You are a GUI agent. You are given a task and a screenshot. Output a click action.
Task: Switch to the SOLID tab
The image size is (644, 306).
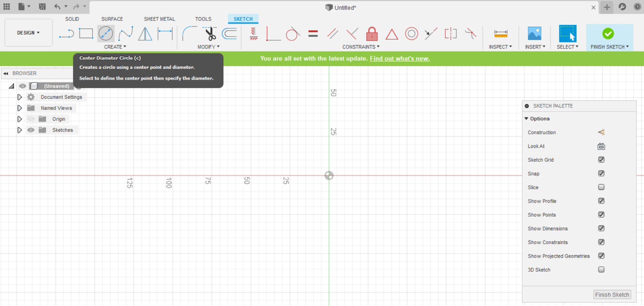72,19
